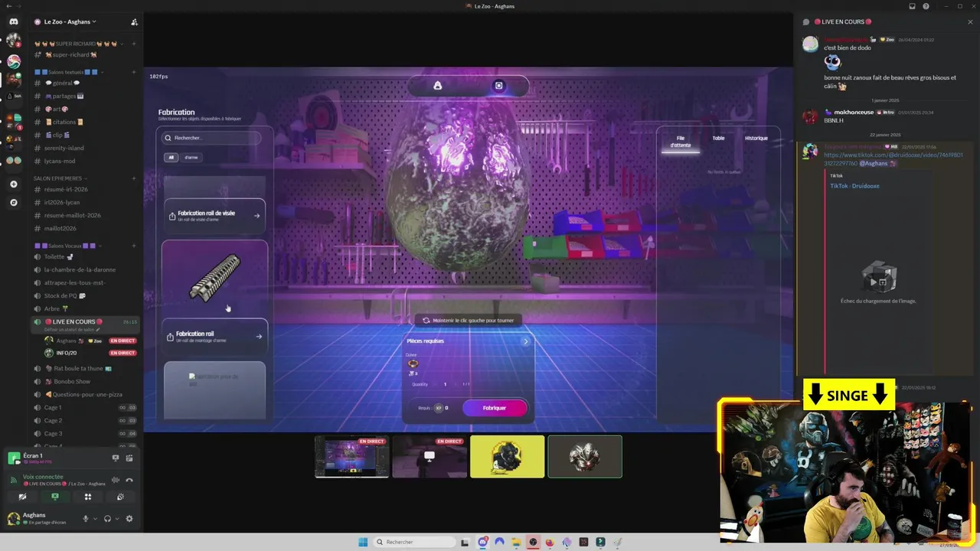Add a channel to the SUPER RICHARD category
Screen dimensions: 980x551
pyautogui.click(x=134, y=44)
